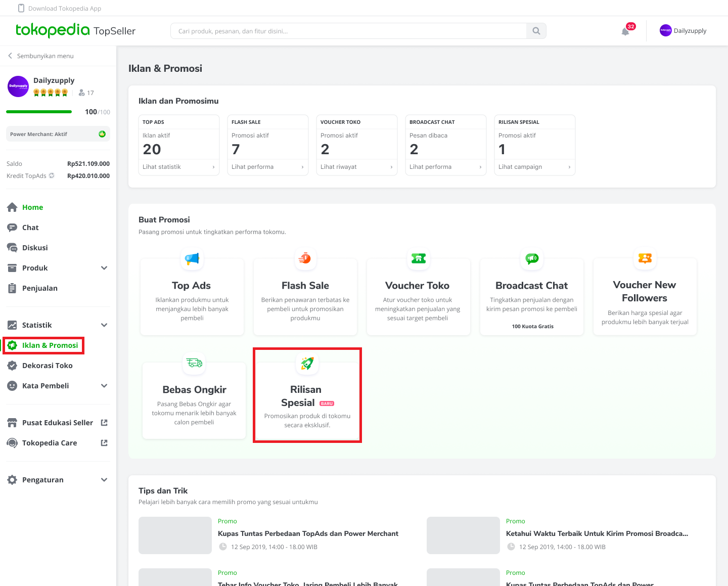Screen dimensions: 728x586
Task: Open Lihat performa arrow for Flash Sale
Action: click(302, 167)
